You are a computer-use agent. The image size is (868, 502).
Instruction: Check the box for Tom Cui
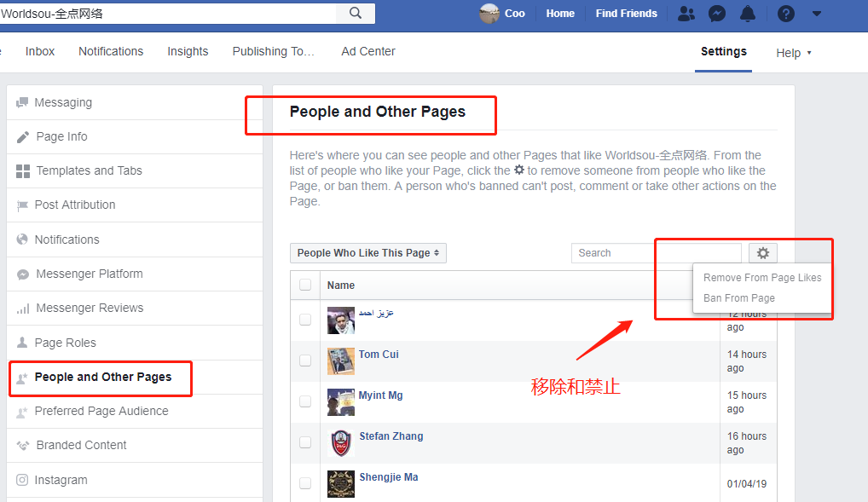(x=305, y=361)
